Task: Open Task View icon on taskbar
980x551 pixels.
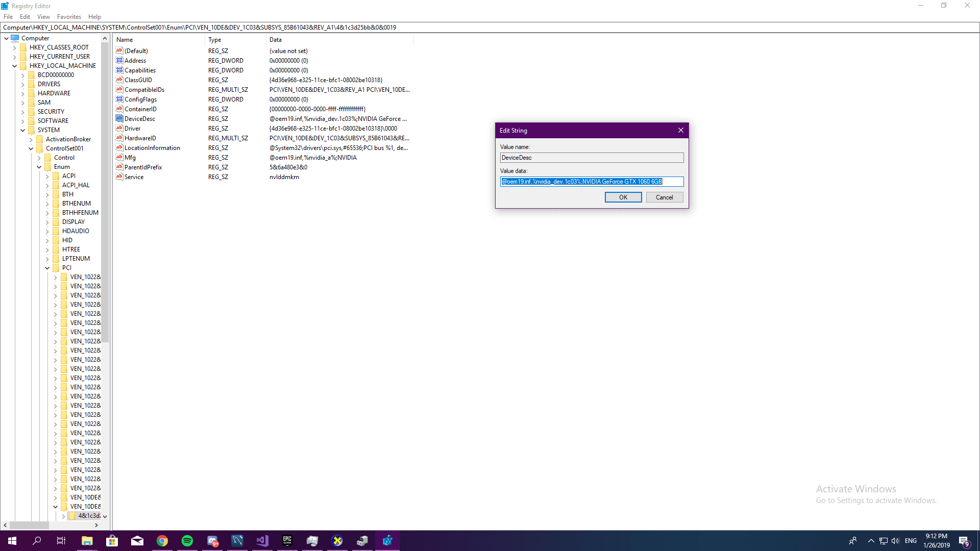Action: [x=62, y=540]
